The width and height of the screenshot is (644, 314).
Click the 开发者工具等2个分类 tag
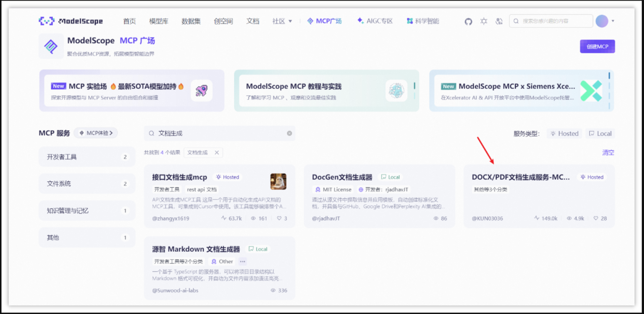pyautogui.click(x=178, y=261)
